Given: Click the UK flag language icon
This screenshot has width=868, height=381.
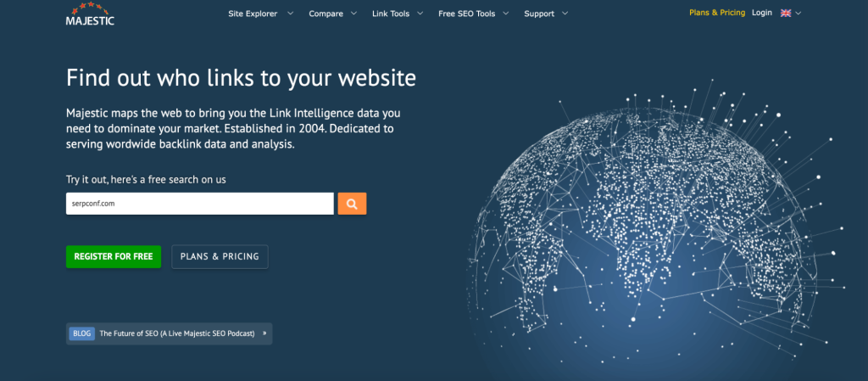Looking at the screenshot, I should click(786, 13).
